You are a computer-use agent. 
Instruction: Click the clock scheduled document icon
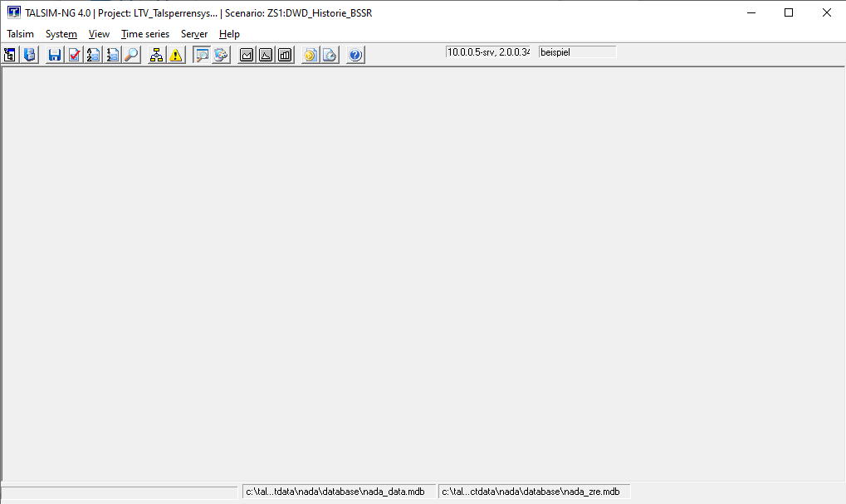[330, 55]
